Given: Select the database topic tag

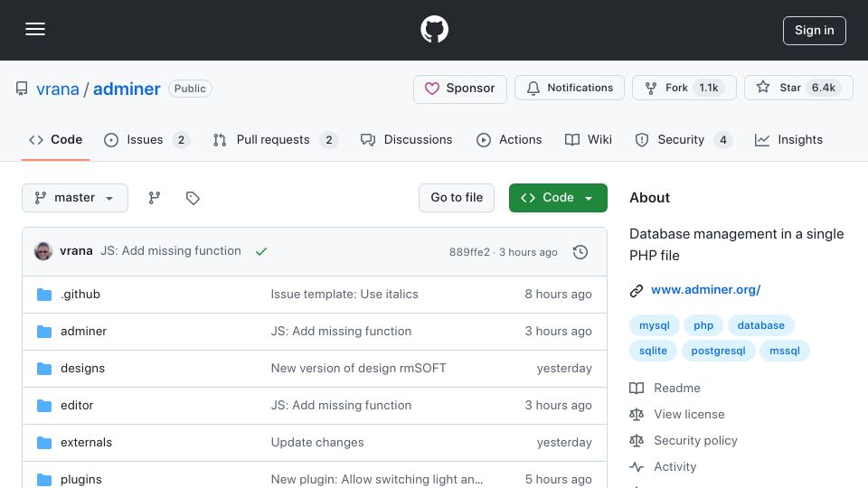Looking at the screenshot, I should point(761,325).
